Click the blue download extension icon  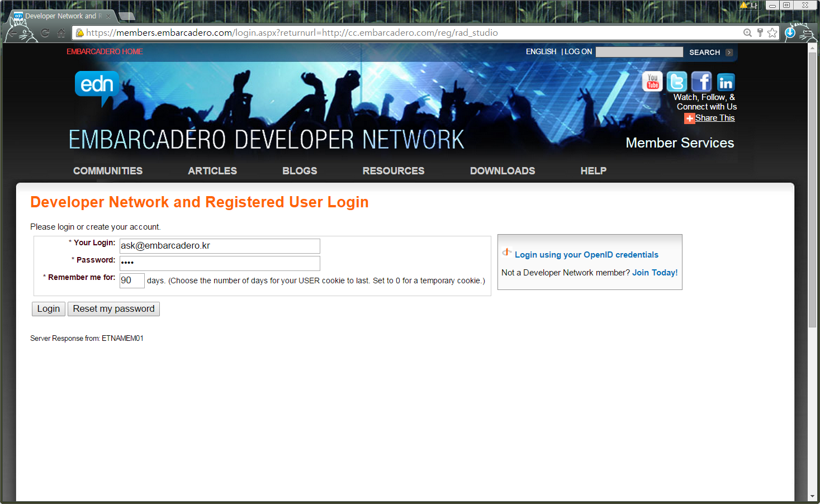click(x=790, y=33)
